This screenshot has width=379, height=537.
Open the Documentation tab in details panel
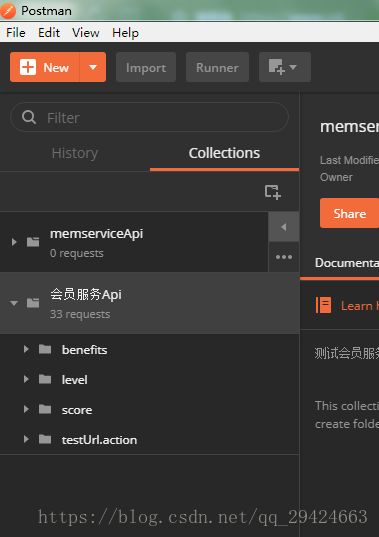click(347, 263)
